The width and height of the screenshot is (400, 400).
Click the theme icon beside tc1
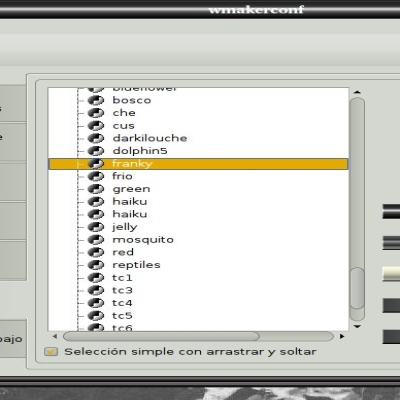(96, 277)
